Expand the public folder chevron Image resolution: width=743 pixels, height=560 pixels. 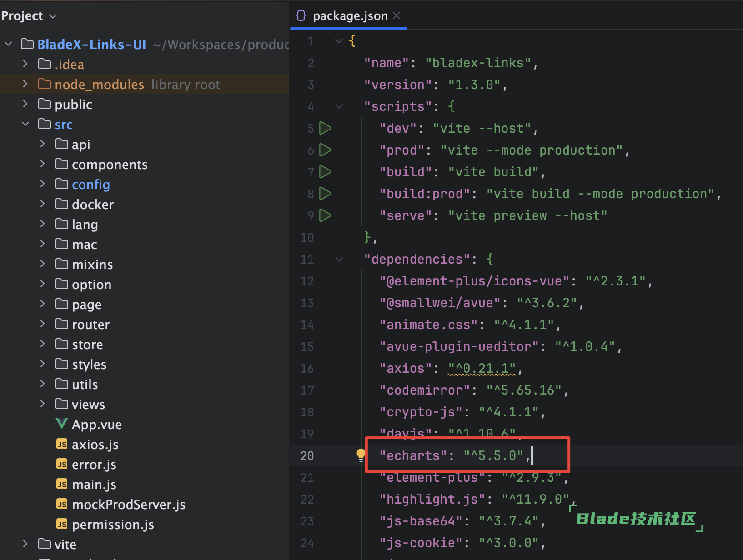pos(25,104)
